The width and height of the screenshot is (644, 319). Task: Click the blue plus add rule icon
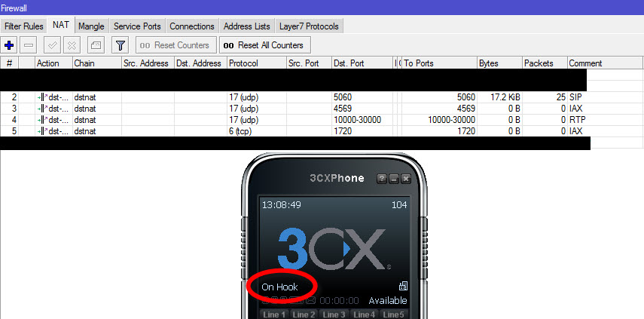pyautogui.click(x=10, y=45)
